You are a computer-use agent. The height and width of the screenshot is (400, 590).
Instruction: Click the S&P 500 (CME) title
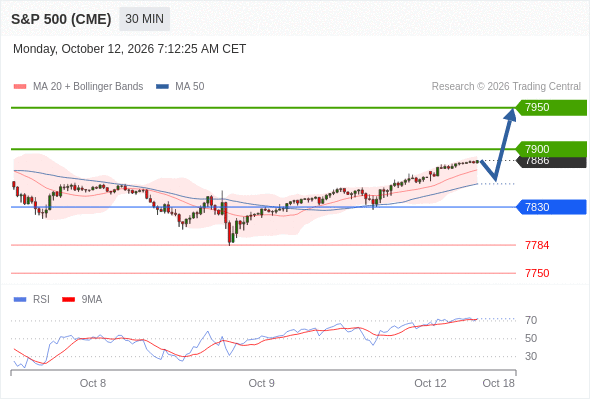pyautogui.click(x=61, y=19)
